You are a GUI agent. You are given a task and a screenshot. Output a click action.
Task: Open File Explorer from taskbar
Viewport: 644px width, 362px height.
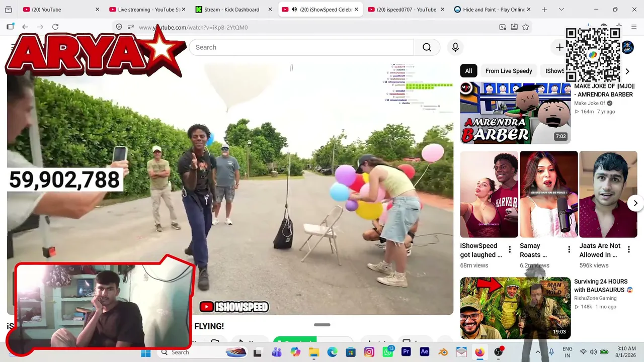point(314,352)
